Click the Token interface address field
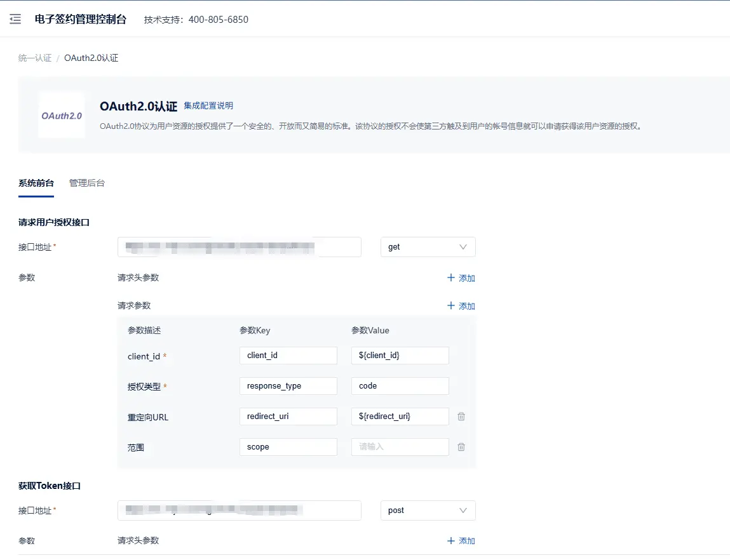This screenshot has height=560, width=730. [239, 510]
